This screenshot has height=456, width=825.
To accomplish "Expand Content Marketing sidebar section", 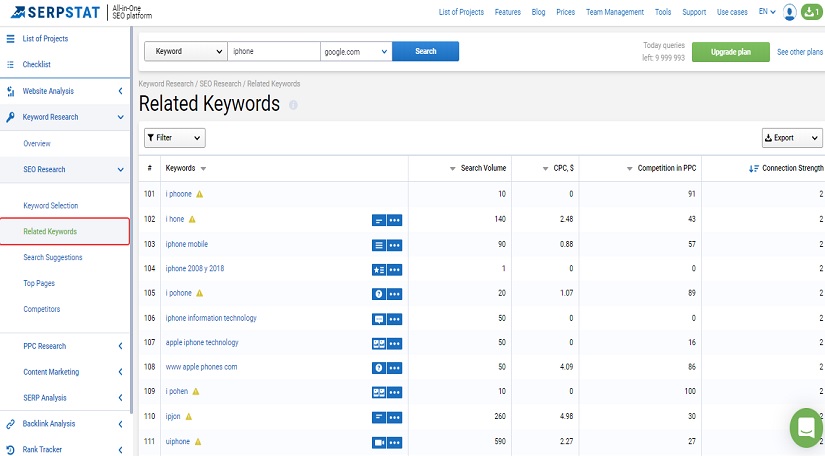I will tap(120, 372).
